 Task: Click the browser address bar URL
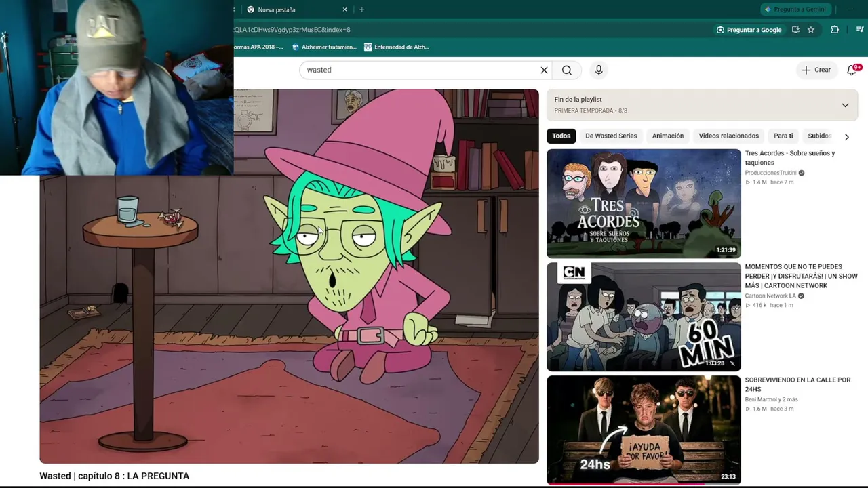click(292, 30)
